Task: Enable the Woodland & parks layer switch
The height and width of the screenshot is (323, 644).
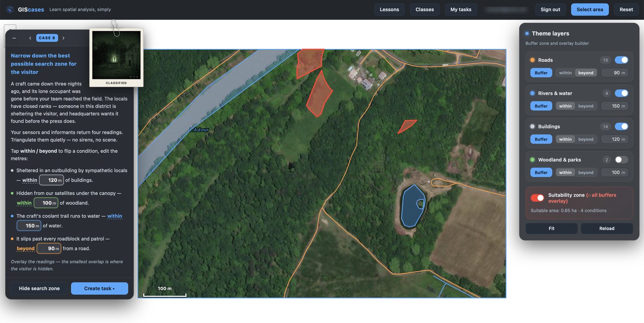Action: coord(621,160)
